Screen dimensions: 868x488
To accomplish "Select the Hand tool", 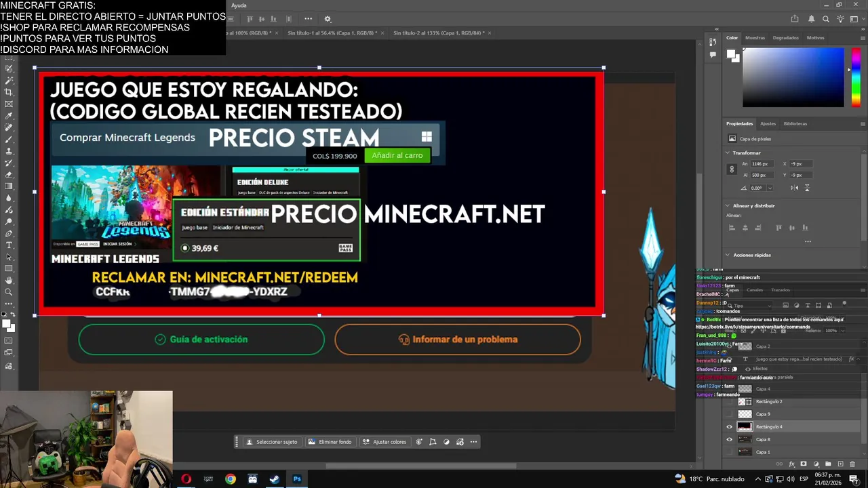I will click(9, 280).
